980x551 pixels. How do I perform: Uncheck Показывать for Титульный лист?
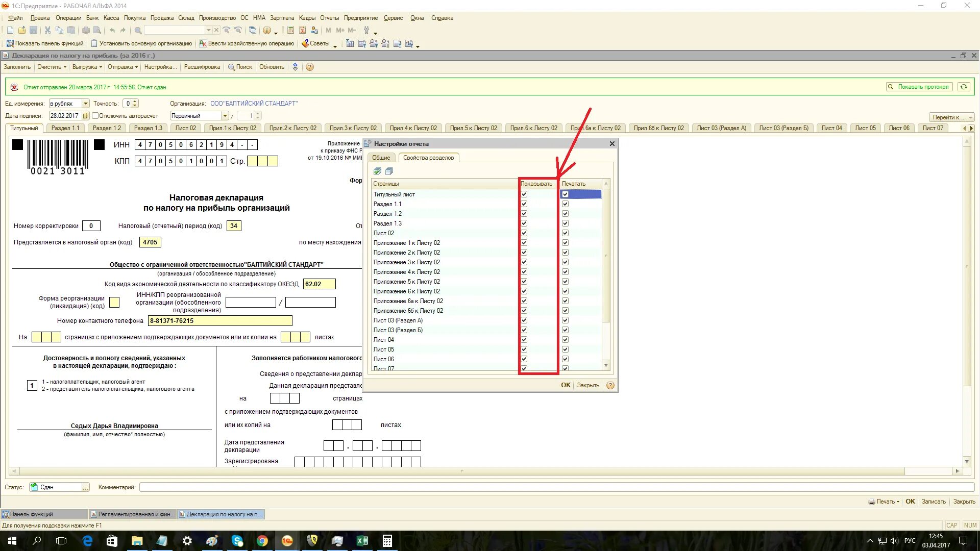pyautogui.click(x=524, y=194)
